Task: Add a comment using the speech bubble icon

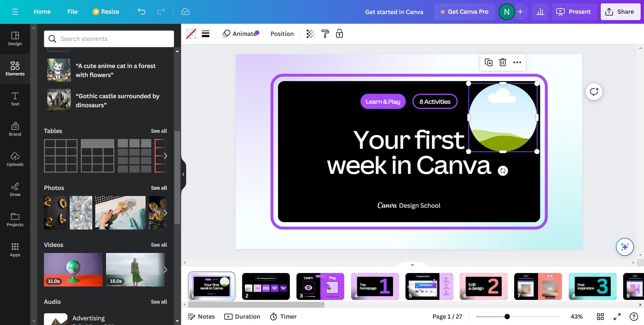Action: point(594,92)
